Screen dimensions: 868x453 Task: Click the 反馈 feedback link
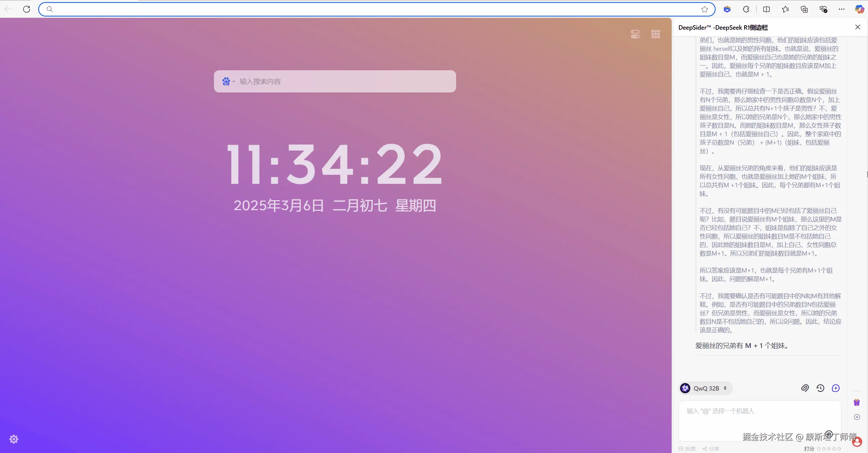click(x=687, y=449)
